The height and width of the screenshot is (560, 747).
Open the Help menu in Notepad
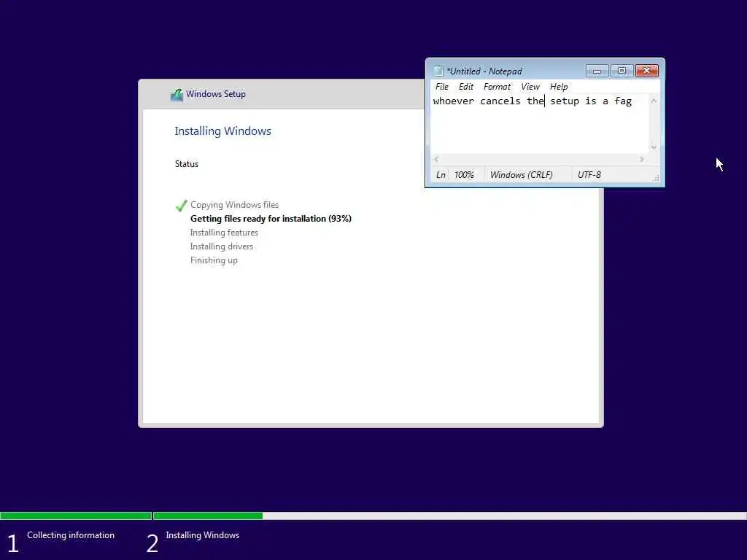[x=558, y=87]
